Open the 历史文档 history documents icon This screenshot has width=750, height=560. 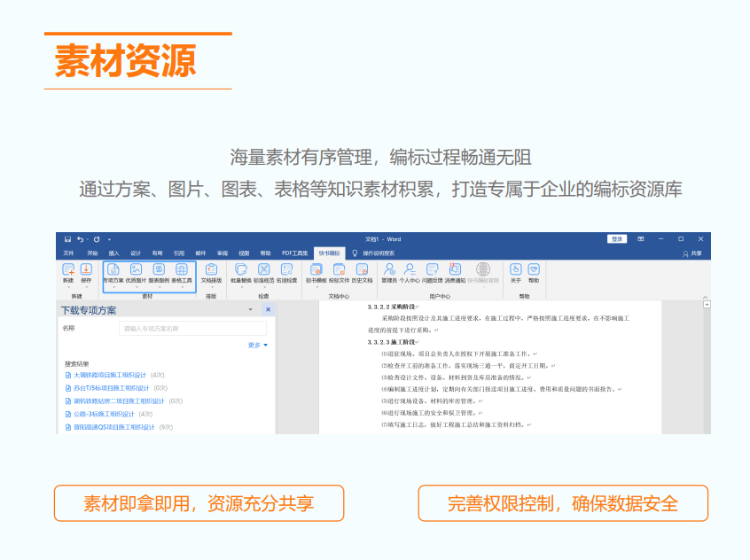(x=362, y=269)
